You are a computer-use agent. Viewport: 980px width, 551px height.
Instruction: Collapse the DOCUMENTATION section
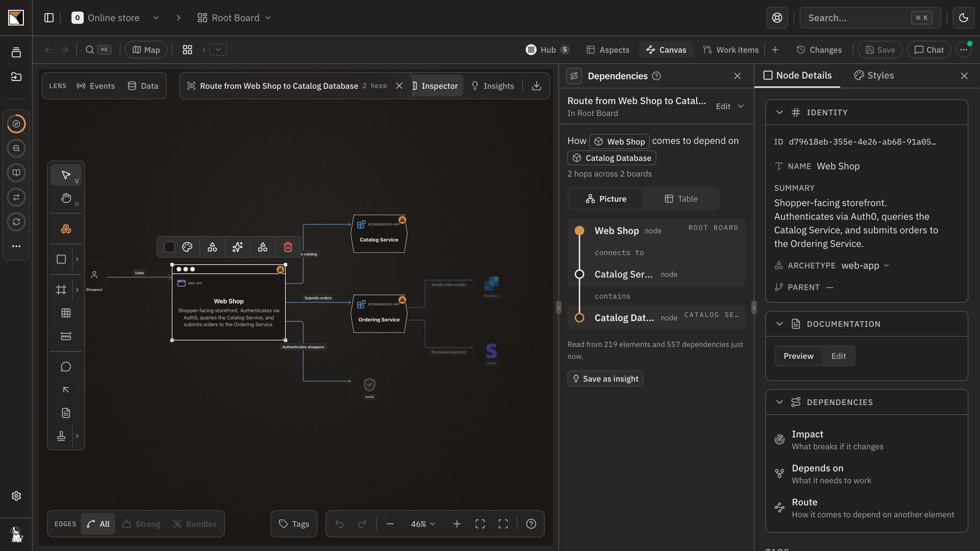coord(780,323)
